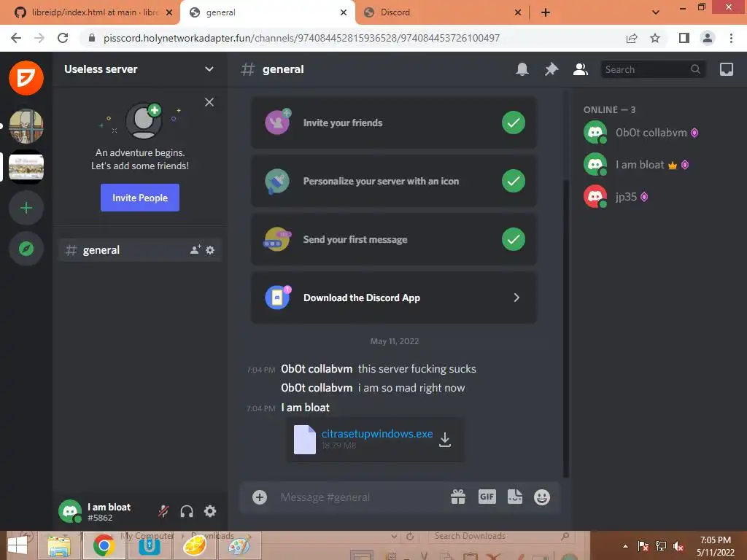Open the Fosscord home button

(x=26, y=77)
